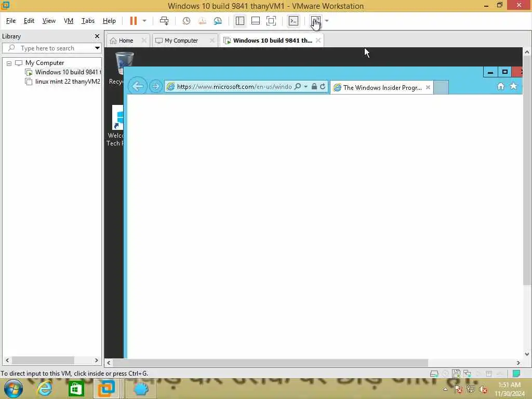
Task: Open the host Windows Start button
Action: [x=14, y=389]
